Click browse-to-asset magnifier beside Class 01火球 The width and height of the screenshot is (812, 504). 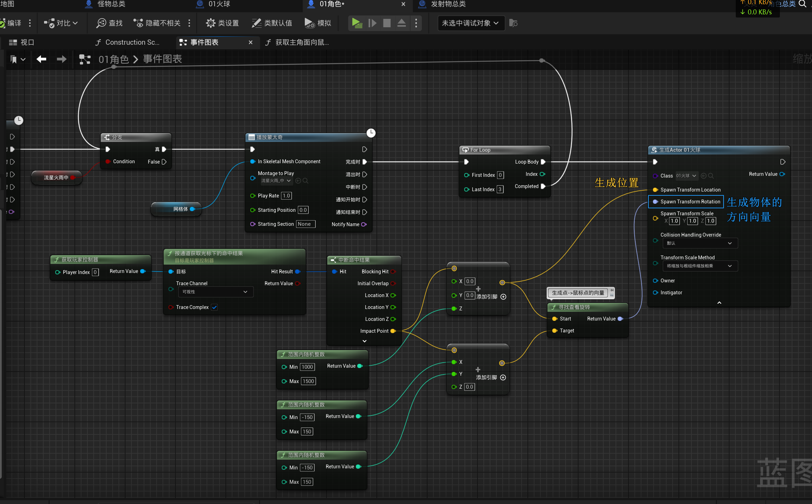click(711, 176)
